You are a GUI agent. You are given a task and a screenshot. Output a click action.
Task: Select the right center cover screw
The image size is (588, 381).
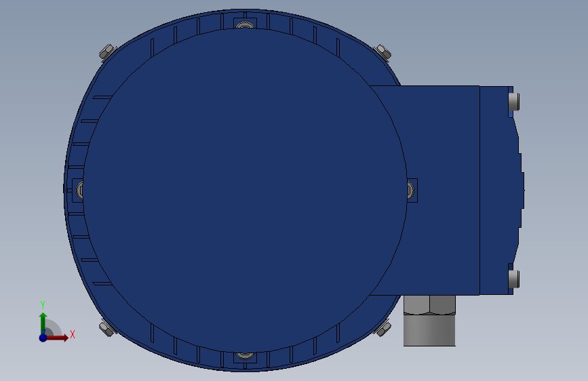(410, 190)
